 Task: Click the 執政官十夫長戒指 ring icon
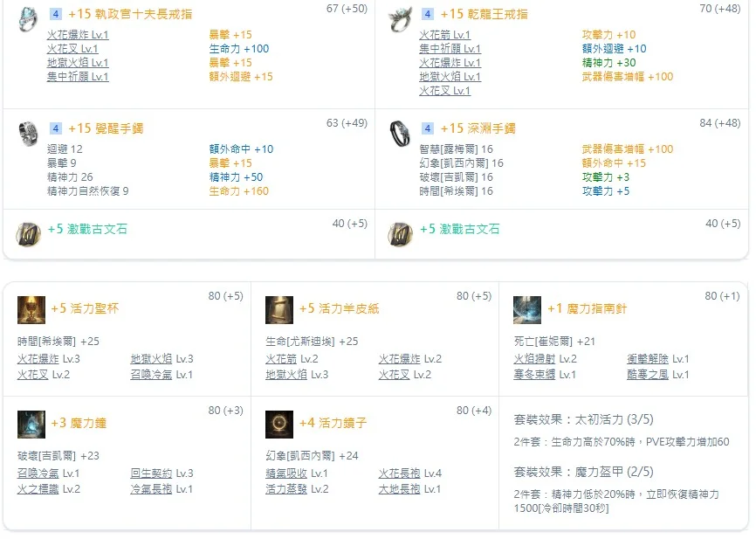click(x=29, y=19)
